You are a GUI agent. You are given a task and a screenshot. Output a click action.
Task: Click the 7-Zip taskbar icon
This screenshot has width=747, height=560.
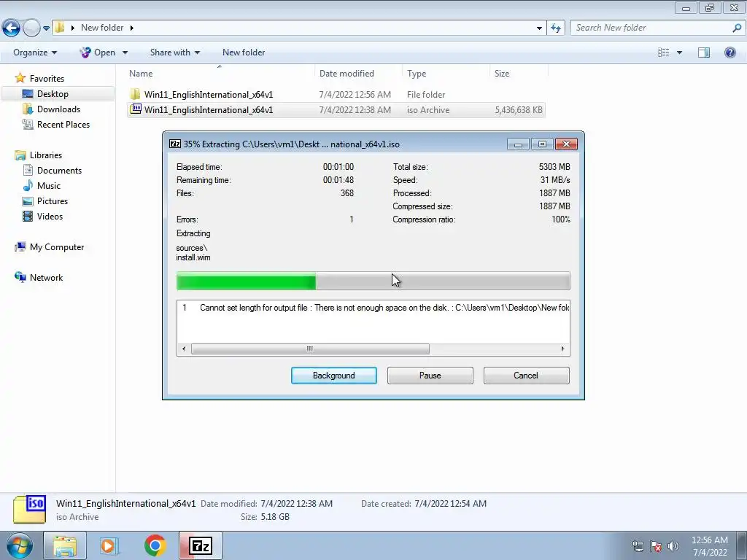tap(200, 545)
